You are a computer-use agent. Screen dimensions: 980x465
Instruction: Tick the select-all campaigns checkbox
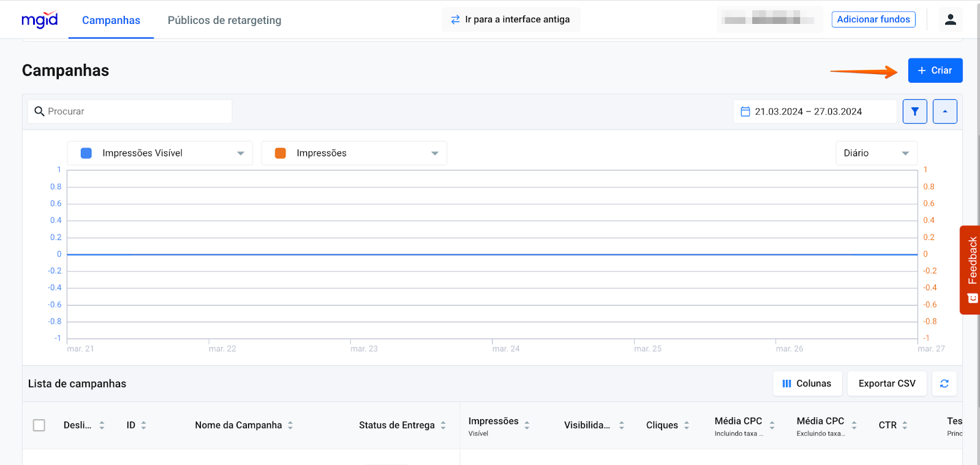pyautogui.click(x=39, y=425)
